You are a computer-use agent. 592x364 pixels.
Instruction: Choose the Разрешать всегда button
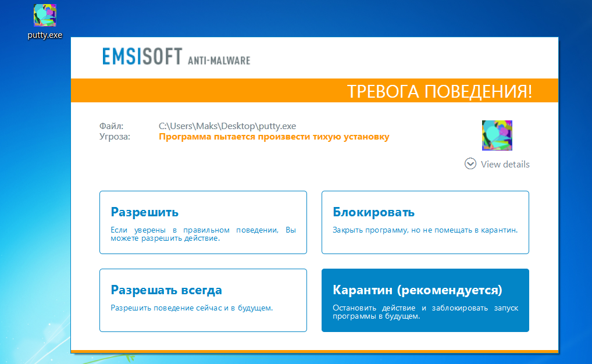pos(203,300)
